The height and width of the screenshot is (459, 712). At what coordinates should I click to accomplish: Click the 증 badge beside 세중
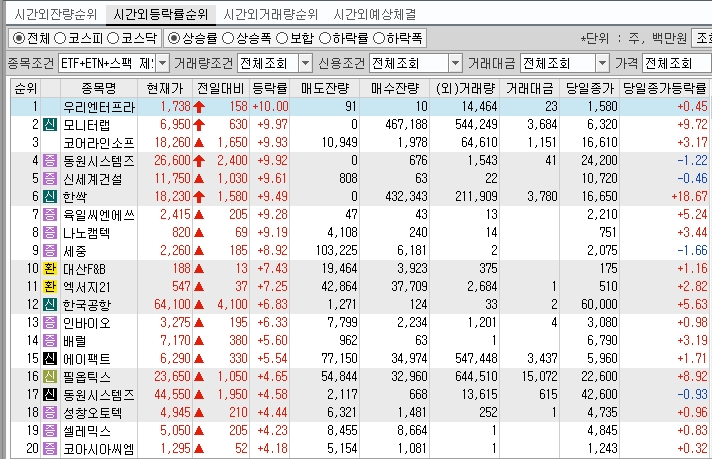click(50, 251)
